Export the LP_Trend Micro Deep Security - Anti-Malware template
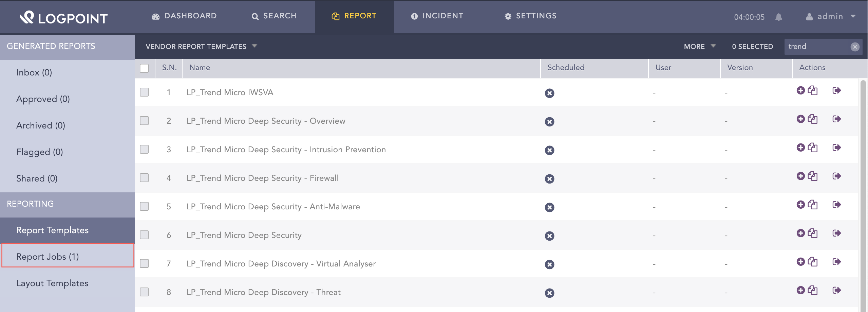Screen dimensions: 868x312 (x=837, y=205)
